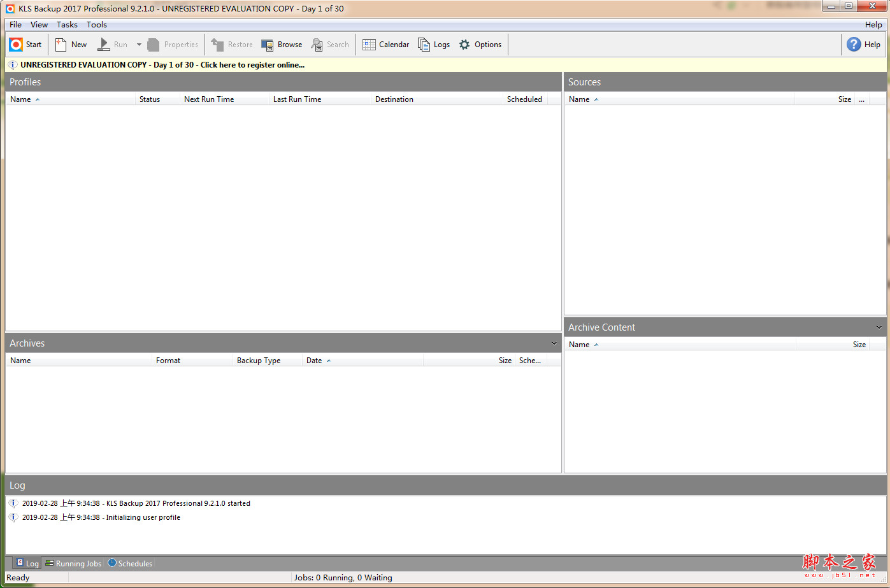Switch to the Schedules tab
The image size is (890, 588).
tap(130, 564)
